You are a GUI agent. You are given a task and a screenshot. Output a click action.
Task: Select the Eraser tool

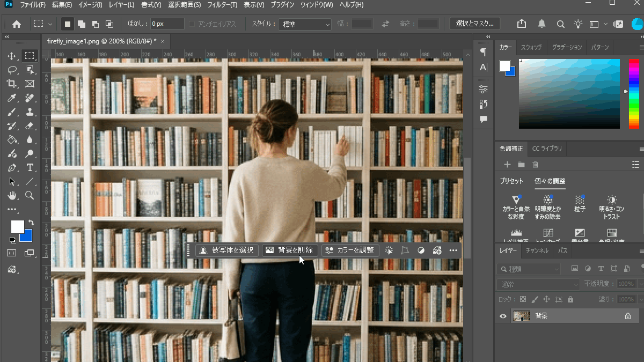(30, 125)
